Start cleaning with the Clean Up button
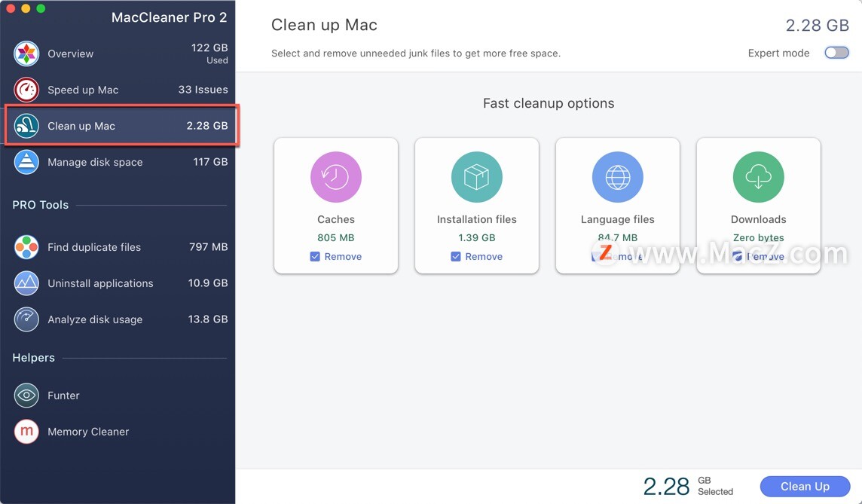Screen dimensions: 862x504 coord(805,487)
